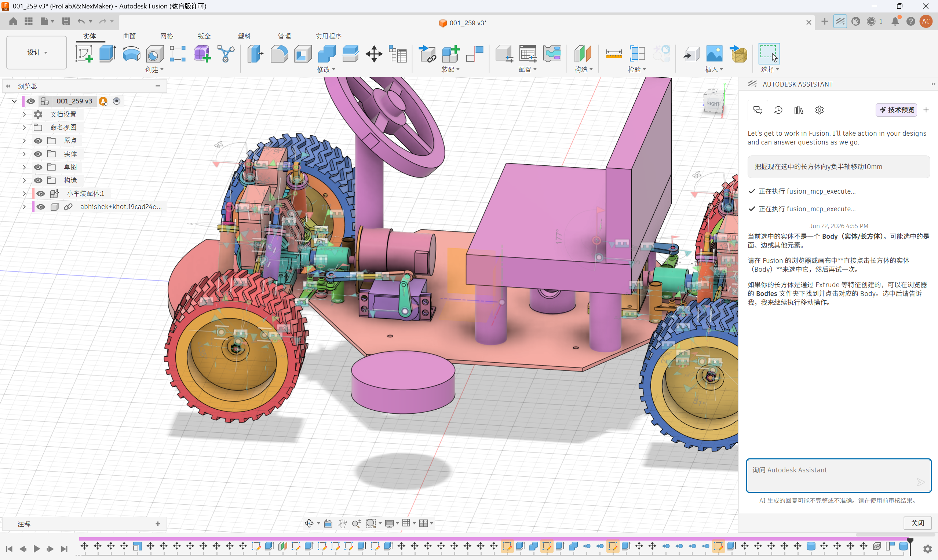
Task: Start a new Assistant chat with plus
Action: [926, 110]
